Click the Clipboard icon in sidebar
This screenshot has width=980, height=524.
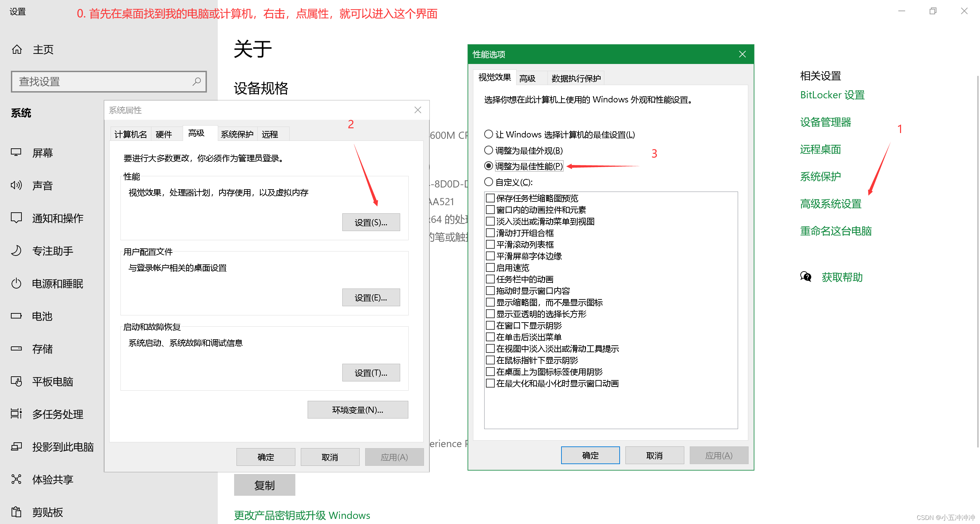16,512
